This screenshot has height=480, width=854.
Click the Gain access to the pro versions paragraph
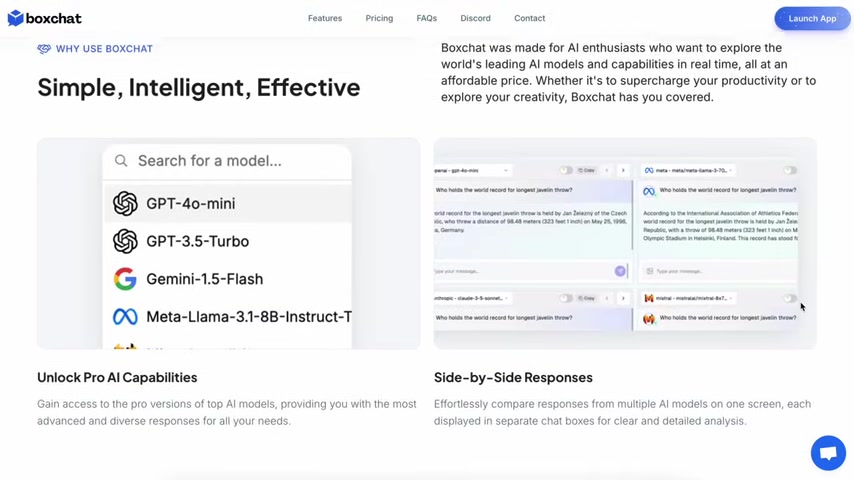point(227,412)
